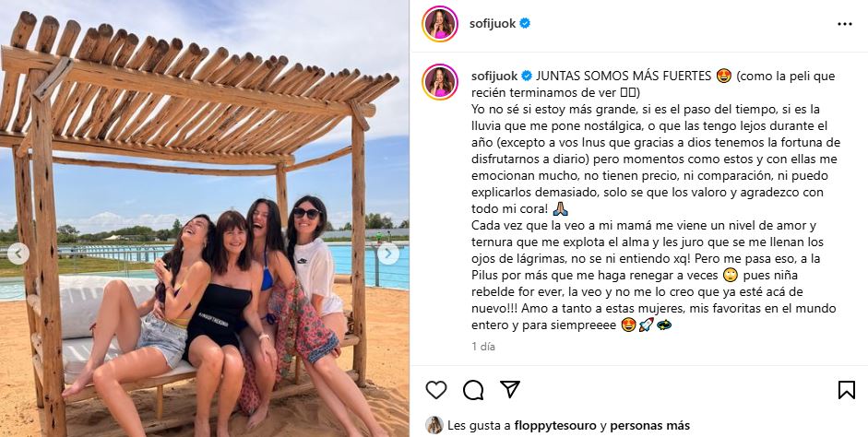Like the post with heart icon
The image size is (868, 437).
(x=436, y=390)
